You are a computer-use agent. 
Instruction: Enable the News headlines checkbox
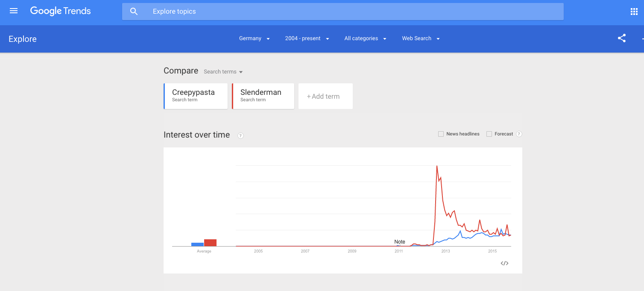tap(441, 134)
